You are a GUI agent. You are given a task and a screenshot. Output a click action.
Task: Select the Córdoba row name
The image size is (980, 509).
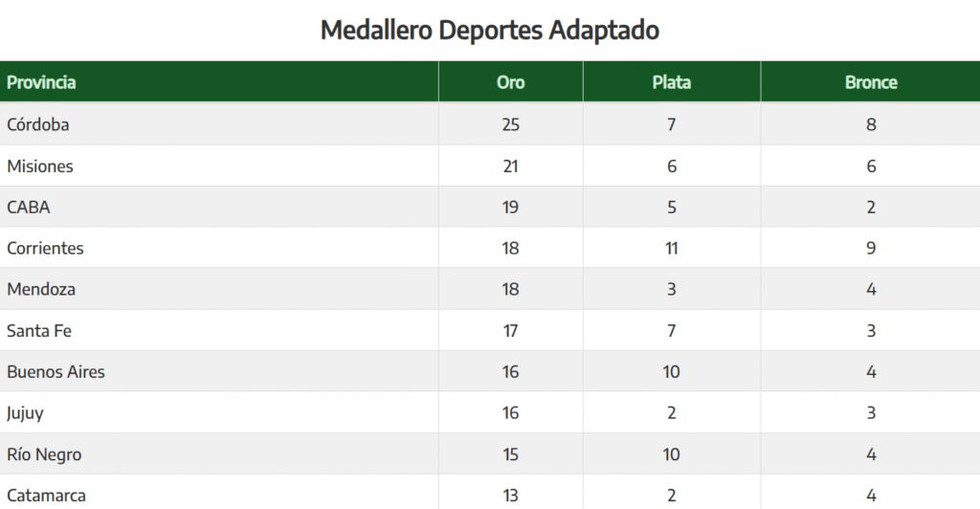pos(38,124)
